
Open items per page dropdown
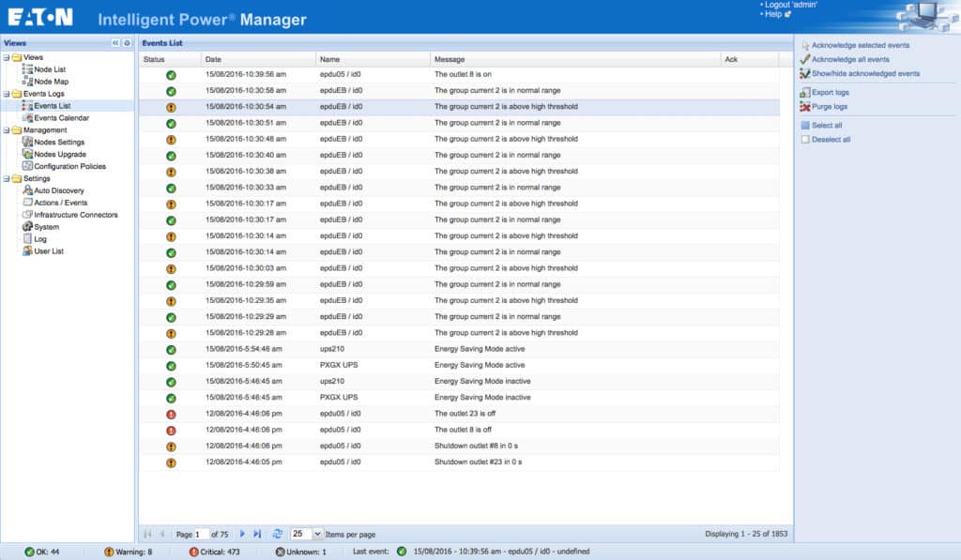click(317, 534)
